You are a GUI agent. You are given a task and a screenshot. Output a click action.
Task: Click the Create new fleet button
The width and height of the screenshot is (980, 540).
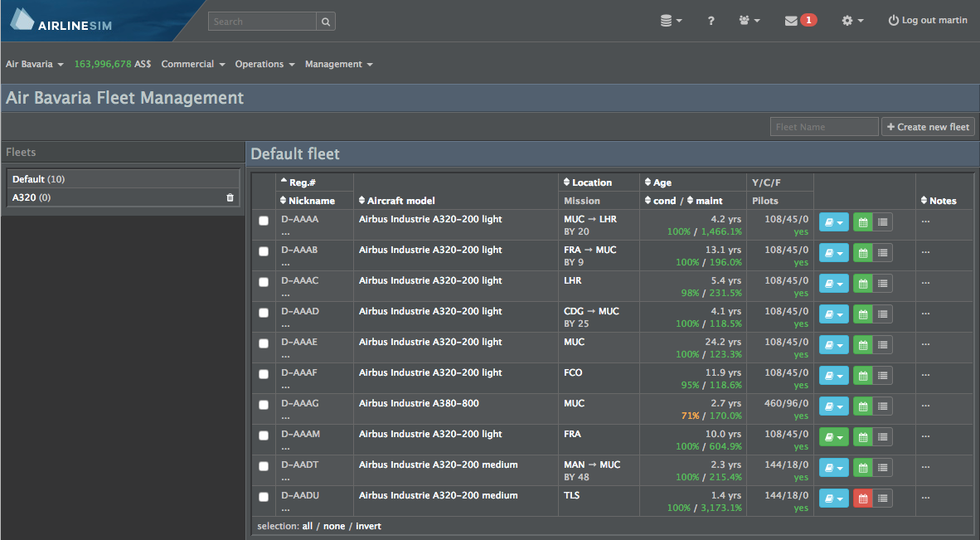(x=927, y=126)
